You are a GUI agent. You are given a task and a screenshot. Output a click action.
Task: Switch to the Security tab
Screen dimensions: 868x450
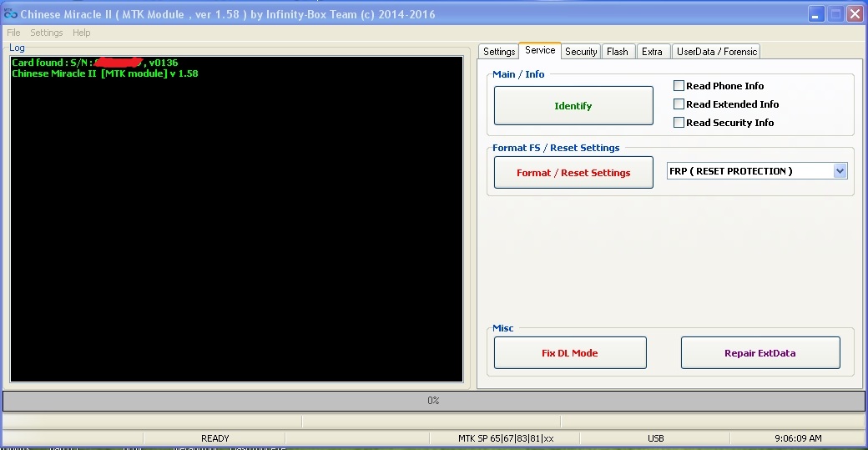pos(581,52)
